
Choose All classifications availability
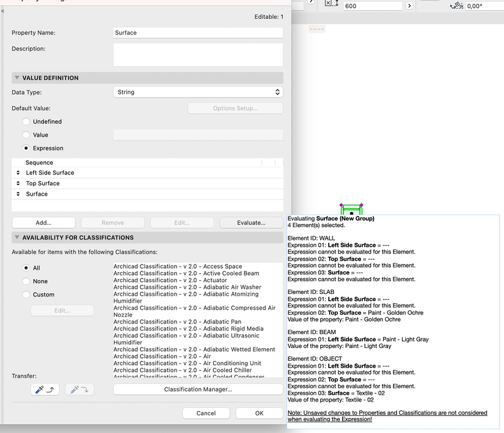point(26,268)
